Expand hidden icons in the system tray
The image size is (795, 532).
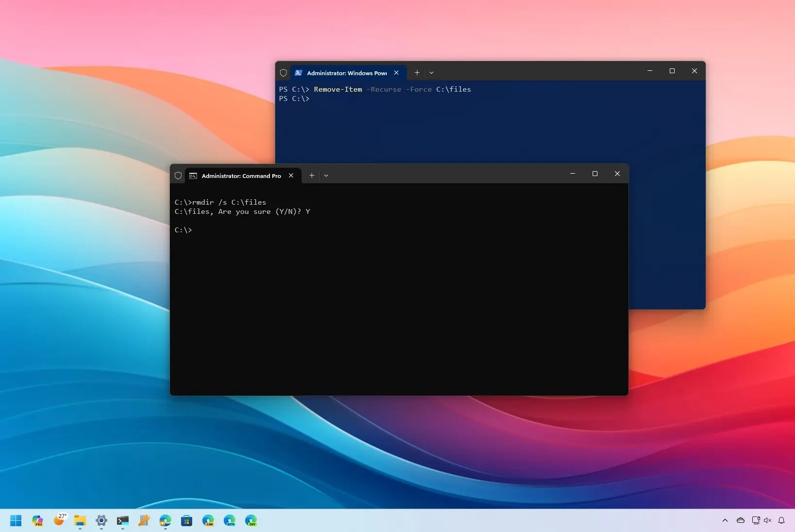click(725, 521)
